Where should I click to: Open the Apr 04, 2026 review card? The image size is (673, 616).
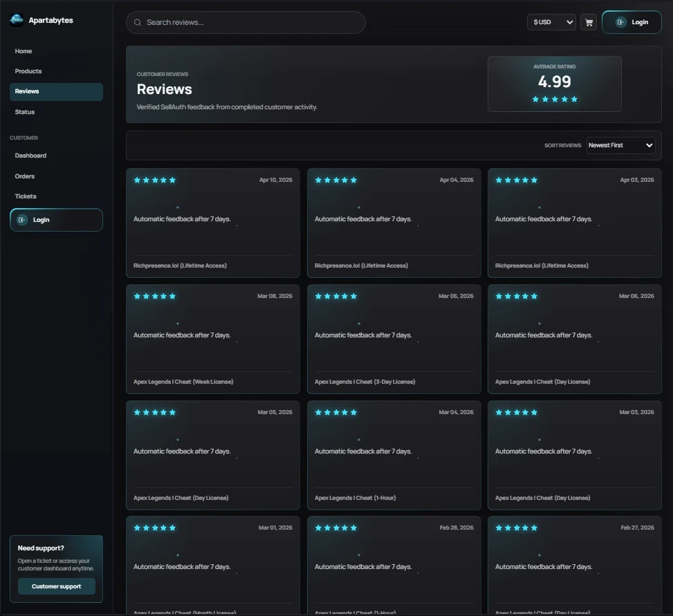pos(394,223)
